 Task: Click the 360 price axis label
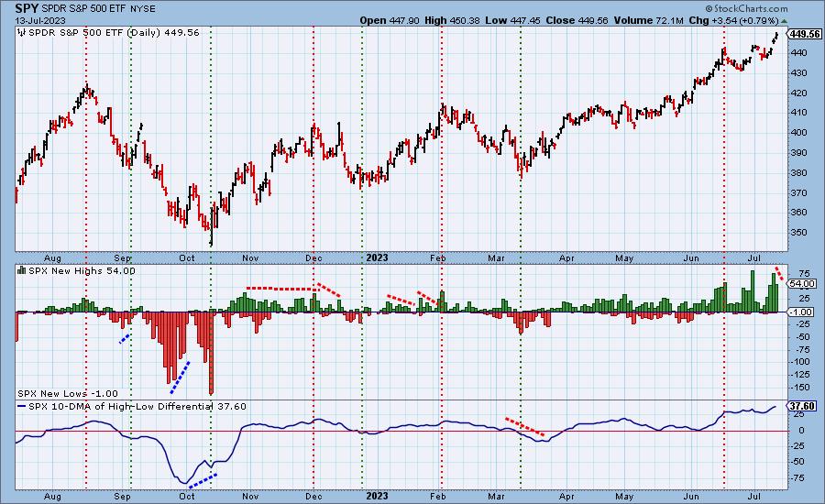(799, 212)
